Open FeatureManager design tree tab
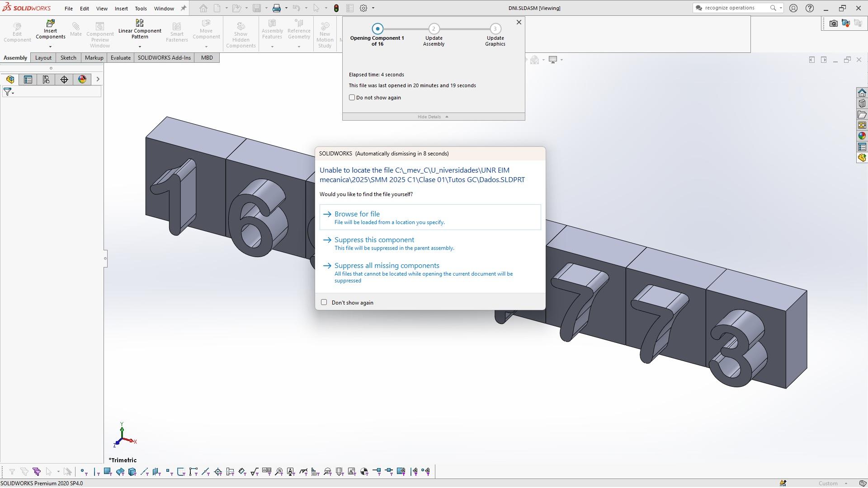This screenshot has height=488, width=868. click(10, 80)
